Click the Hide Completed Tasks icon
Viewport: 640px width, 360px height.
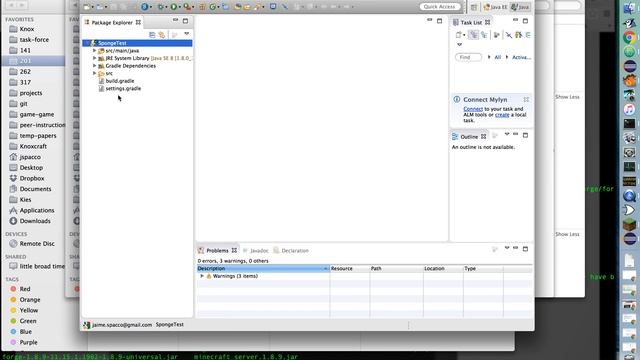509,35
